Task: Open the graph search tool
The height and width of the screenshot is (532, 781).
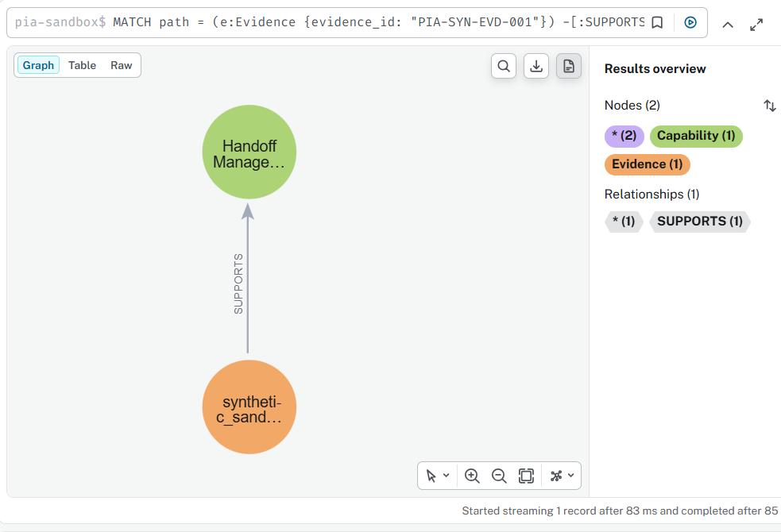Action: click(x=504, y=66)
